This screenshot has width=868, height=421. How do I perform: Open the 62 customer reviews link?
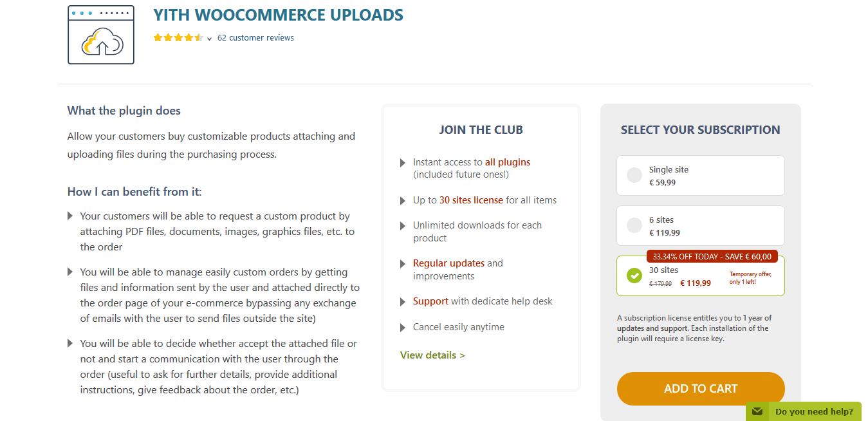[x=255, y=38]
